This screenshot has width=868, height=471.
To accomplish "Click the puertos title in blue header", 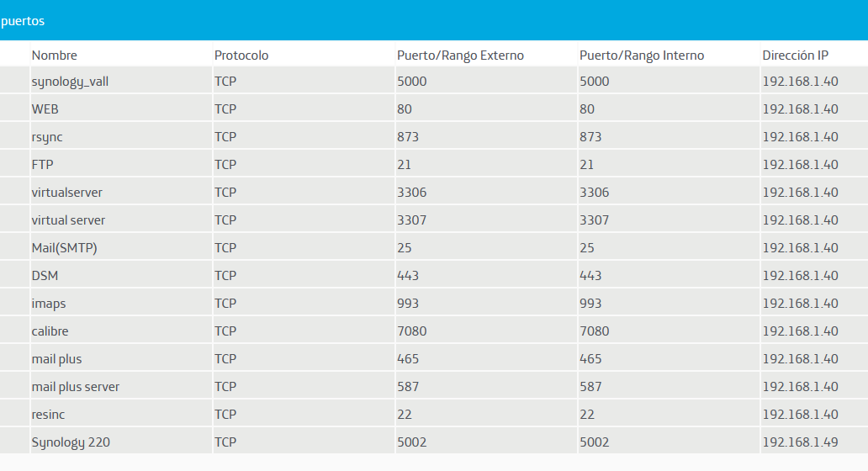I will 23,21.
